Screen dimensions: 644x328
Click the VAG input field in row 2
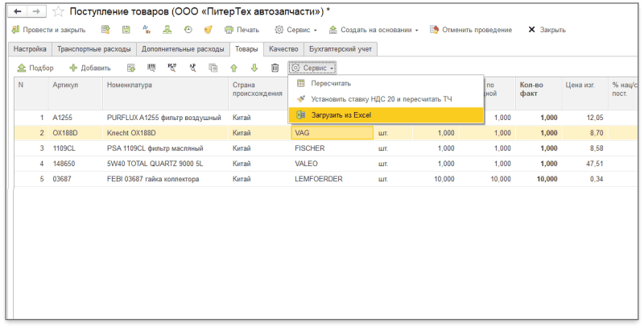pyautogui.click(x=332, y=133)
